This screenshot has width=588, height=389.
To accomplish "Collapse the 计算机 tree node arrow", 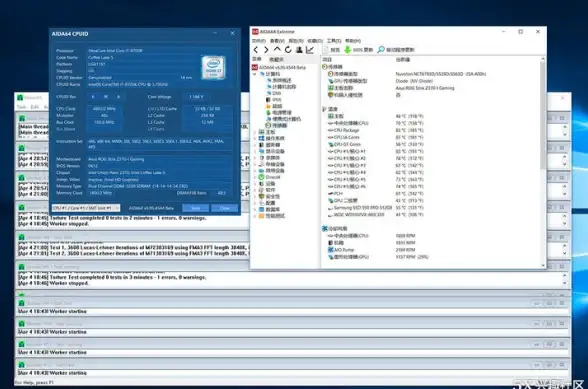I will point(255,74).
